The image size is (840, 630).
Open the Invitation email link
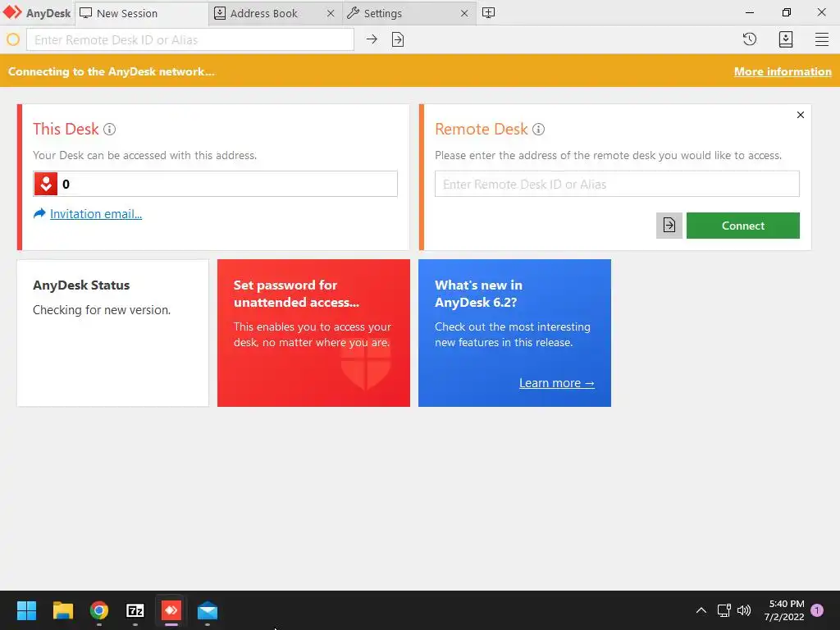pos(96,214)
